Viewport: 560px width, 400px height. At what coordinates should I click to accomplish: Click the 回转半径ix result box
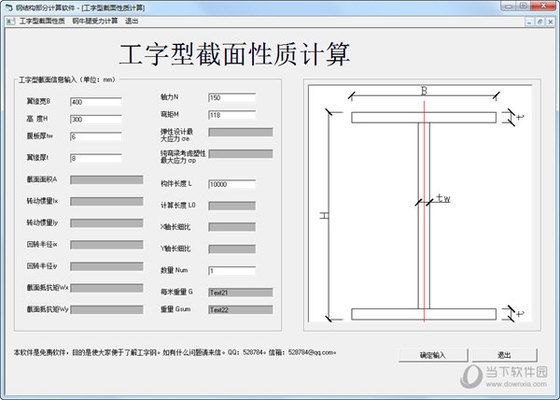(x=107, y=245)
